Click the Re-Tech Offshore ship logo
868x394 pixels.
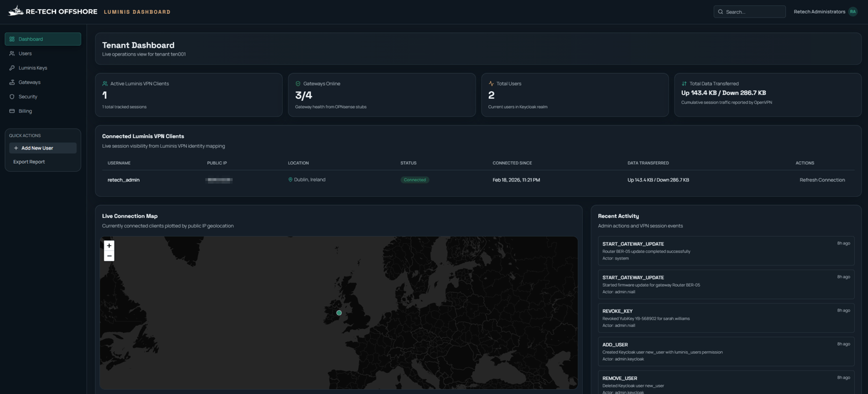pos(16,11)
